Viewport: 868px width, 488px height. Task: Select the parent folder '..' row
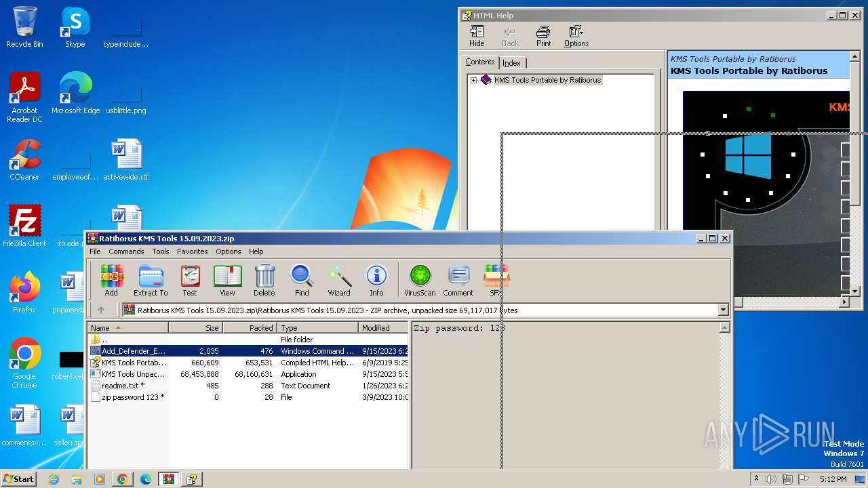coord(248,340)
